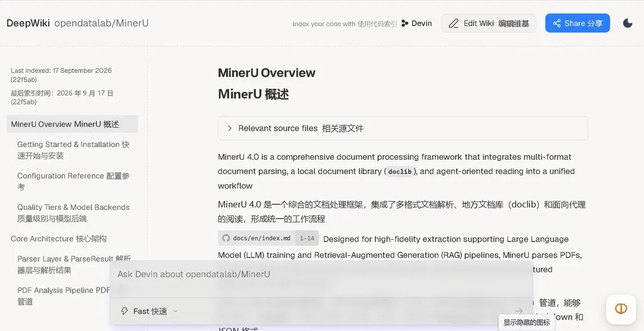Click the Share 分享 button
This screenshot has width=644, height=331.
[x=577, y=23]
